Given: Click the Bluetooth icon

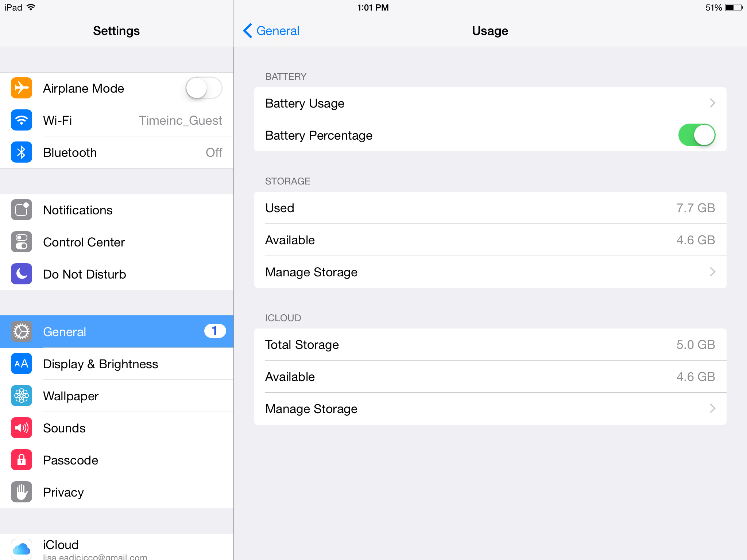Looking at the screenshot, I should (21, 152).
